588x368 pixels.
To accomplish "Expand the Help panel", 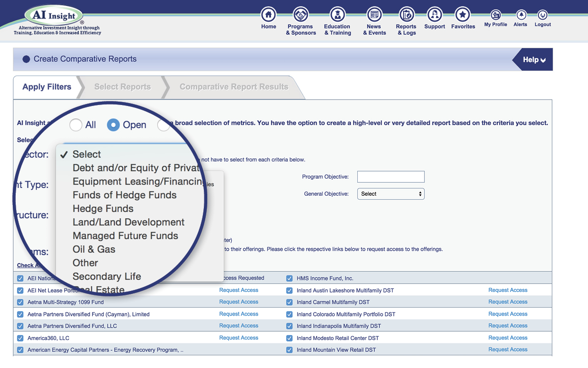I will pos(534,60).
